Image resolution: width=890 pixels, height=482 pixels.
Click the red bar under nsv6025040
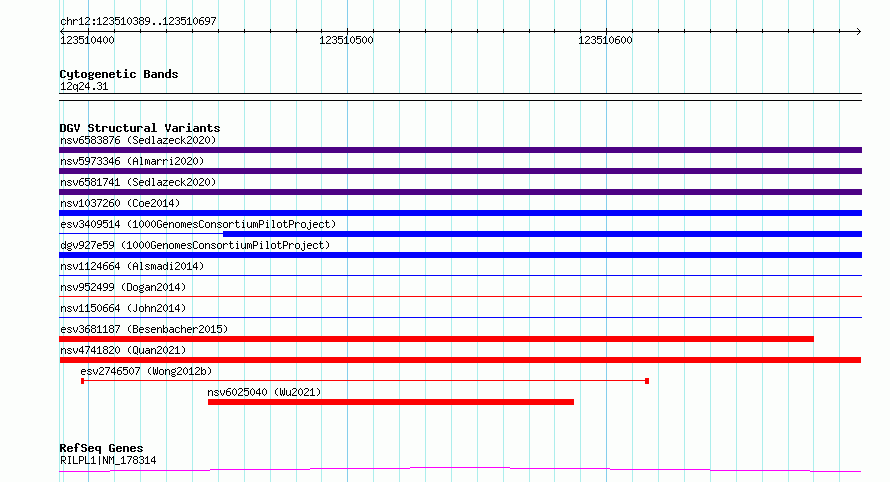click(391, 402)
